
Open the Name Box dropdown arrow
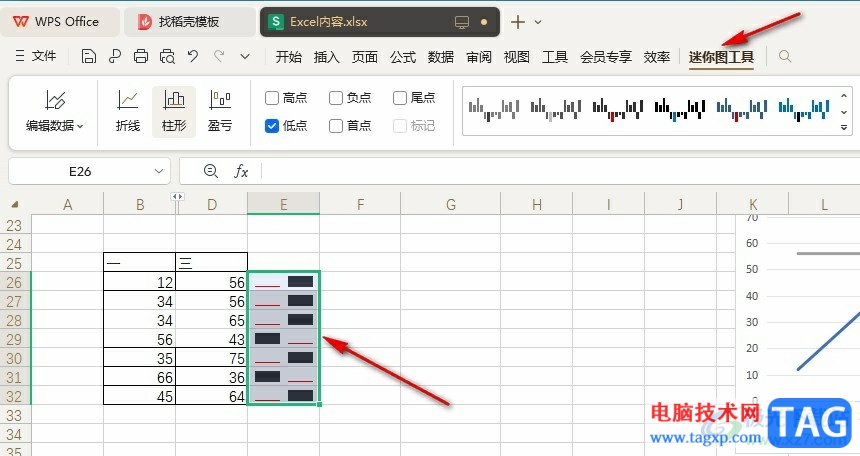click(159, 171)
